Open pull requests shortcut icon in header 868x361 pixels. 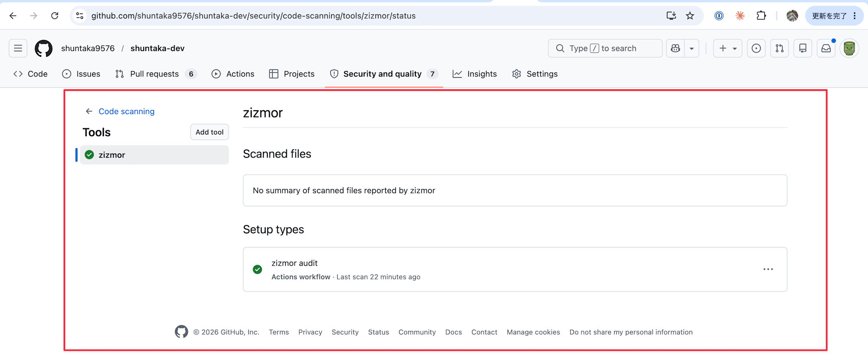[779, 48]
